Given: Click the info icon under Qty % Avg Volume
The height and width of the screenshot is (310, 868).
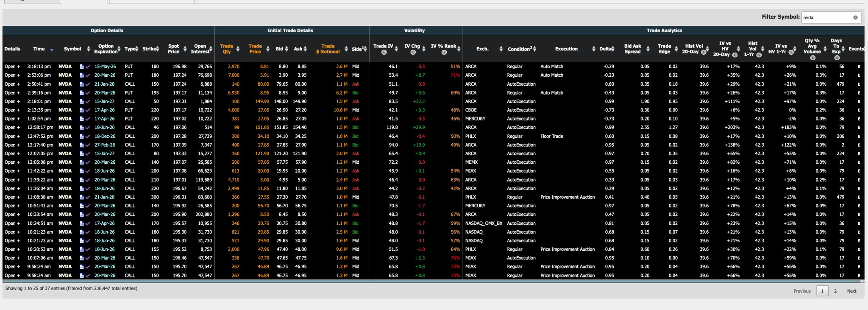Looking at the screenshot, I should click(812, 58).
